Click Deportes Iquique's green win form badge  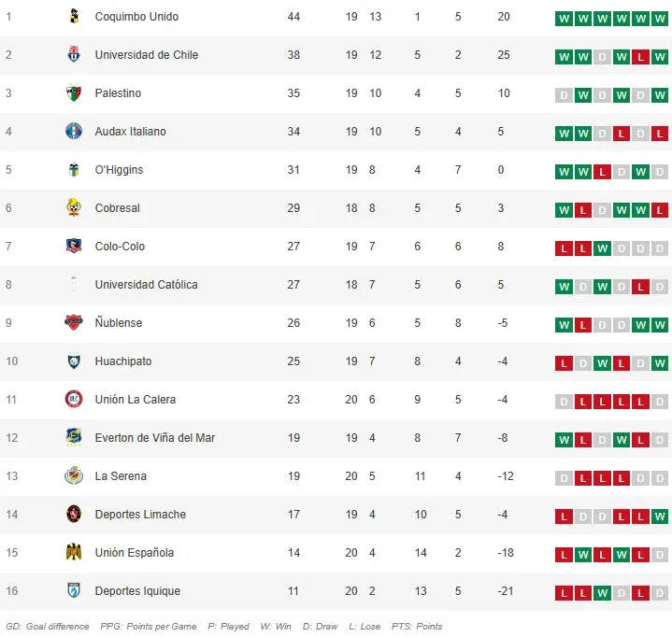coord(602,592)
